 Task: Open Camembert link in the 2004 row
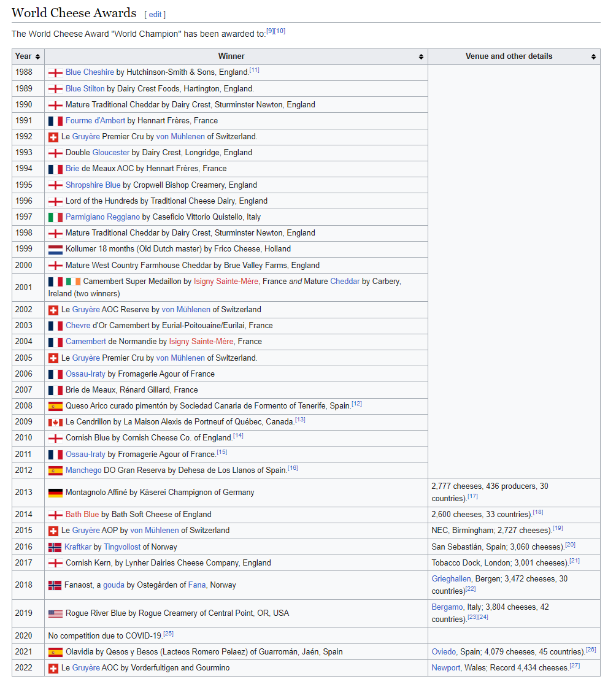tap(86, 341)
